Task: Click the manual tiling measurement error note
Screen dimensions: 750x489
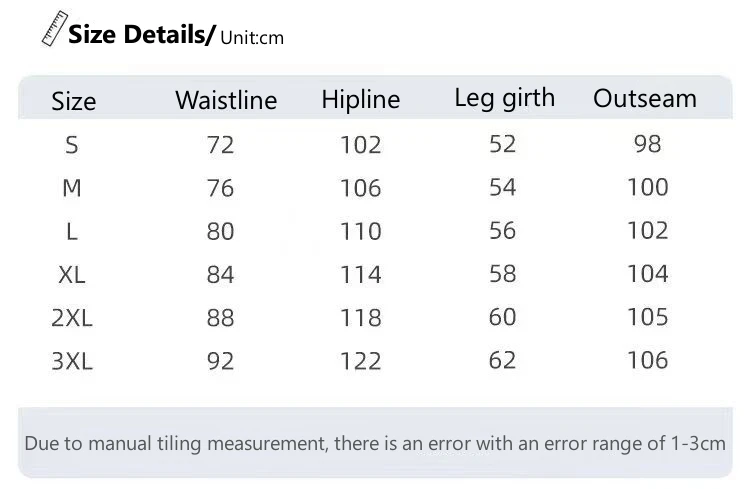Action: click(x=375, y=443)
